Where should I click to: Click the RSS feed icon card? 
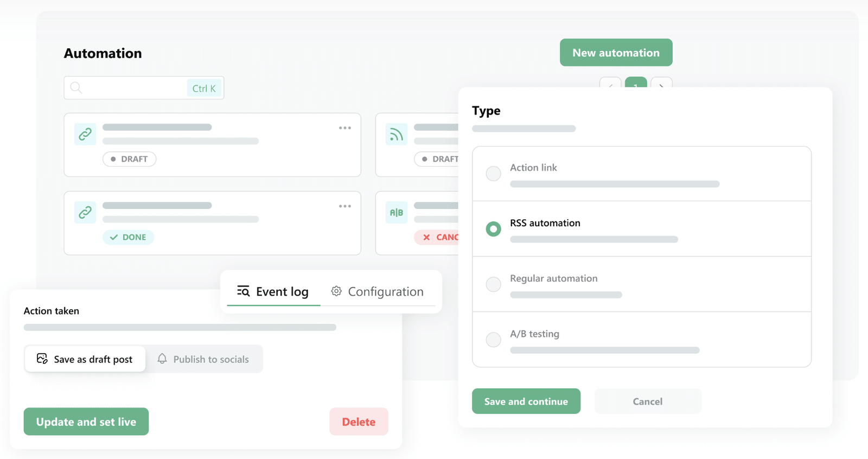[397, 134]
